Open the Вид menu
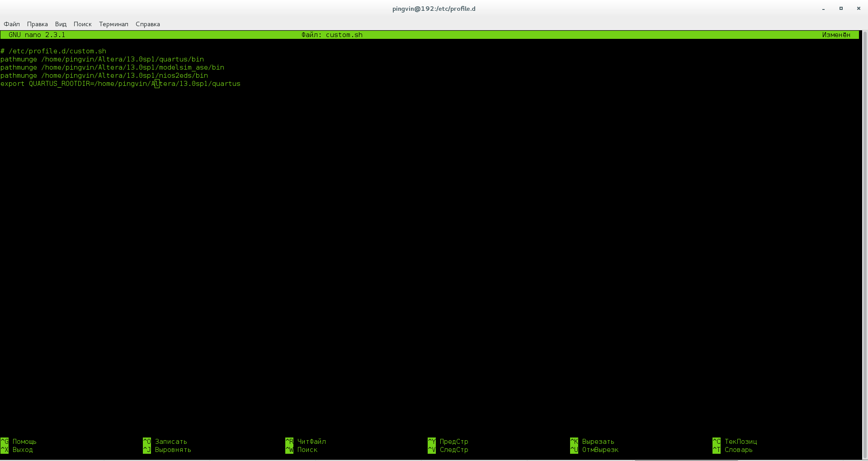This screenshot has height=461, width=868. [x=61, y=24]
